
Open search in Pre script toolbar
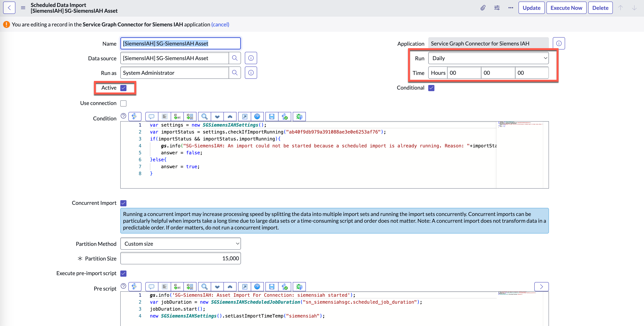tap(205, 287)
